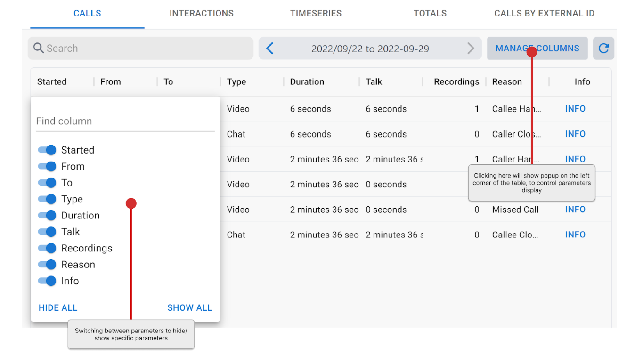Sort by the Duration column header

[307, 82]
